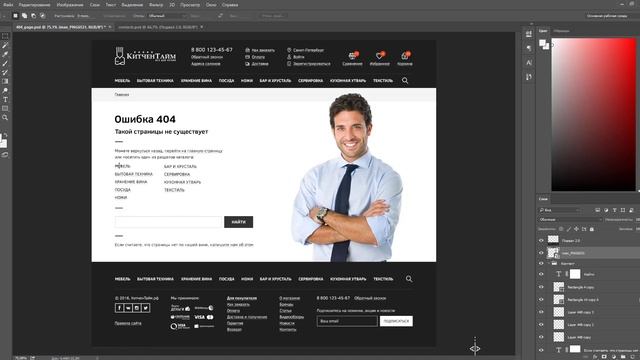The height and width of the screenshot is (360, 640).
Task: Hide the Layer 448 copy 3 layer
Action: (x=542, y=312)
